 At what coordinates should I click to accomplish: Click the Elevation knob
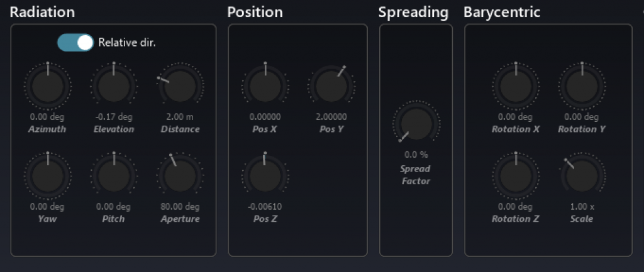pyautogui.click(x=114, y=86)
